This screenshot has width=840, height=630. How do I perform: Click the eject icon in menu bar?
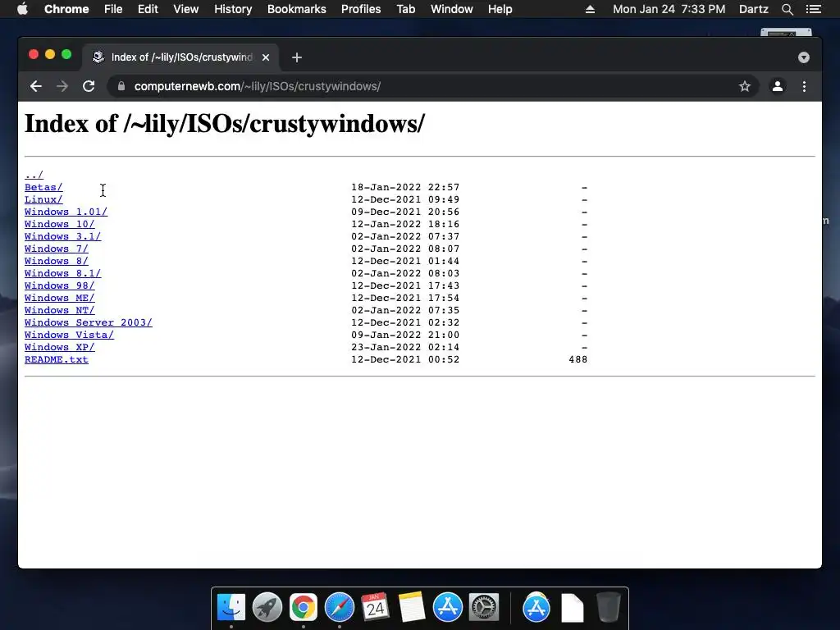coord(590,9)
